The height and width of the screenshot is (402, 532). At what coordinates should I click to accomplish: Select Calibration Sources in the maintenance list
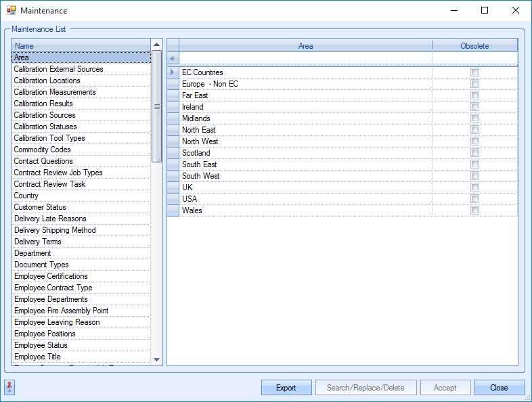[x=45, y=115]
